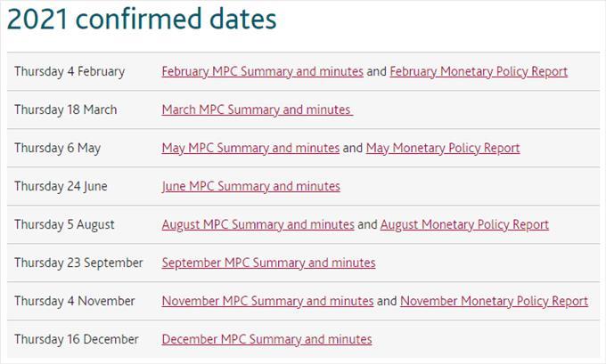
Task: Click the Thursday 24 June date cell
Action: [59, 186]
